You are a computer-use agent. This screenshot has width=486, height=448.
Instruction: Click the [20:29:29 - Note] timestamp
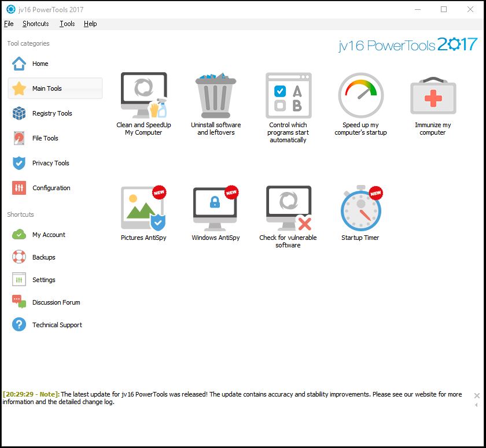point(31,394)
